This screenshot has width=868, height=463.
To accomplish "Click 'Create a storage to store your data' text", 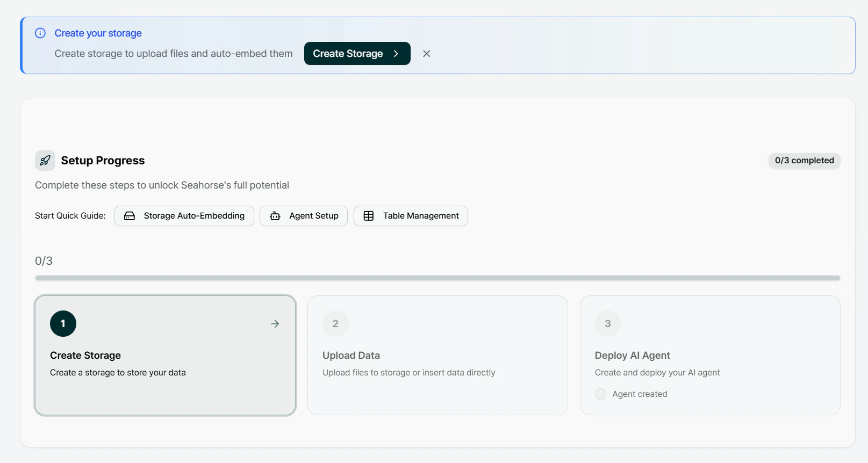I will point(118,373).
